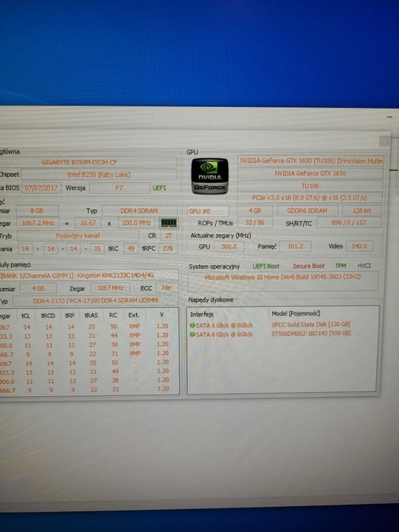This screenshot has height=532, width=399.
Task: Select the Intel B250 (Kaby Lake) chipset field
Action: coord(99,175)
